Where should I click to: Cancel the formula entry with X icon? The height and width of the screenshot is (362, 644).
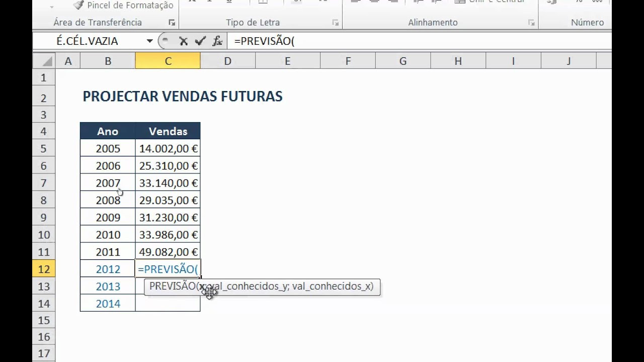pyautogui.click(x=183, y=41)
